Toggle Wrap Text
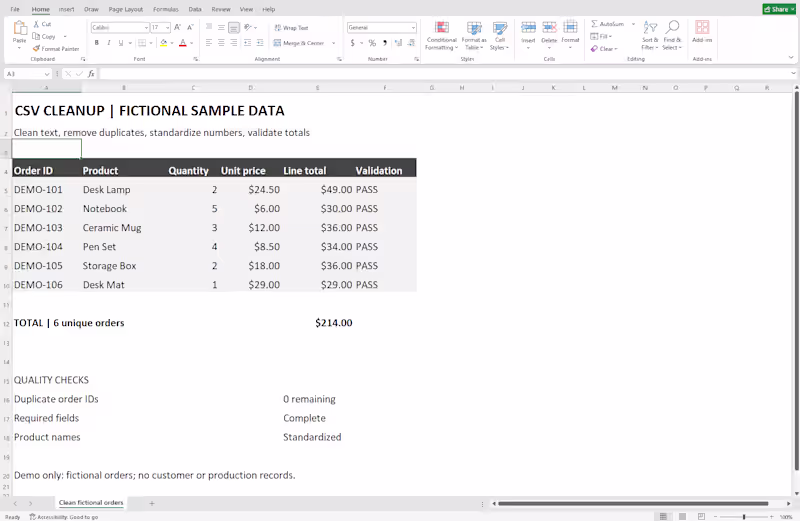The image size is (800, 521). (x=291, y=28)
